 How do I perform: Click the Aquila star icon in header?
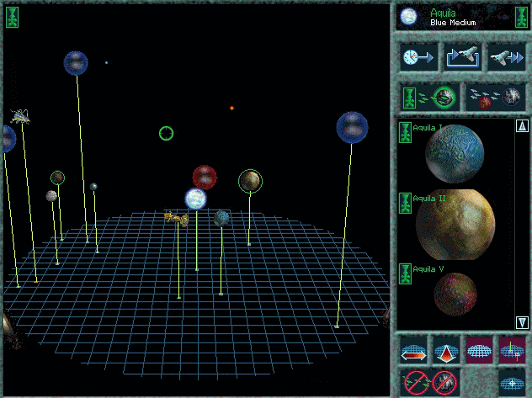click(x=408, y=17)
